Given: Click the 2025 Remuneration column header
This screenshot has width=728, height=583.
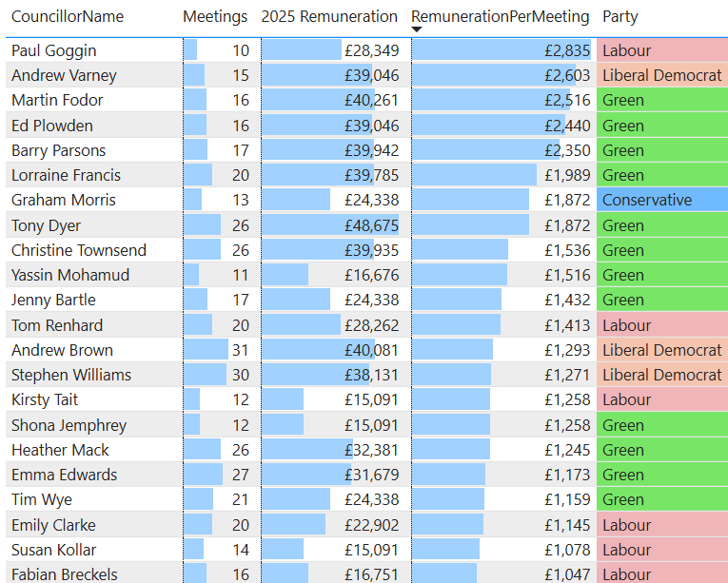Looking at the screenshot, I should (x=329, y=16).
